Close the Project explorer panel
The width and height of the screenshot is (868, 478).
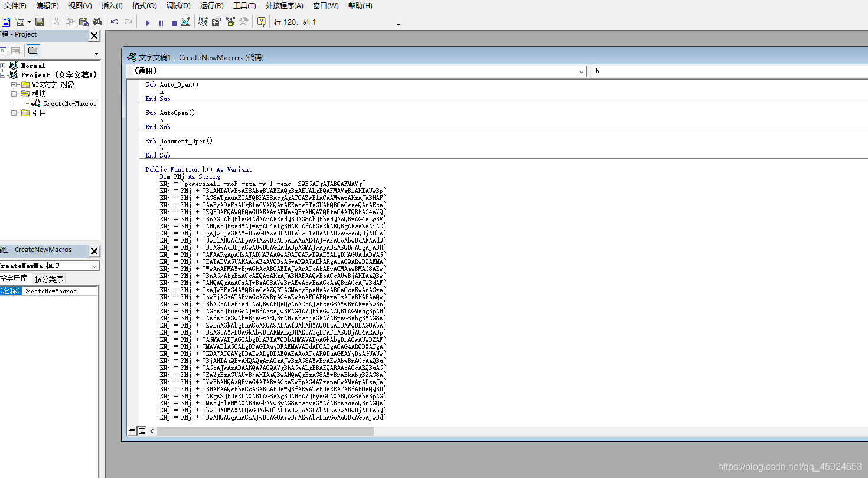[94, 36]
